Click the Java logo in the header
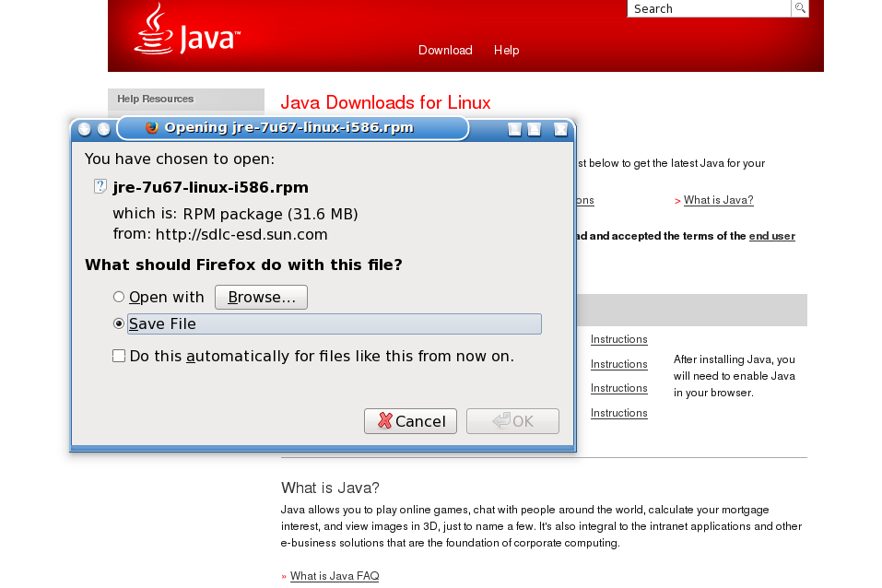This screenshot has height=588, width=882. click(187, 29)
